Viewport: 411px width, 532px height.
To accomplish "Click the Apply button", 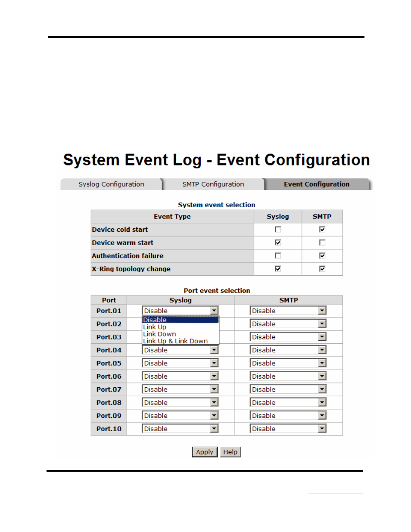I will [205, 452].
